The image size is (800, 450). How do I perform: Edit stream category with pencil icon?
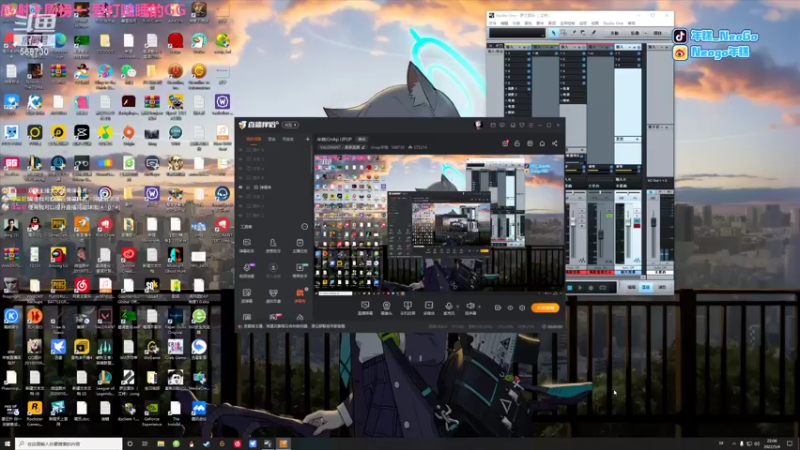click(x=364, y=147)
